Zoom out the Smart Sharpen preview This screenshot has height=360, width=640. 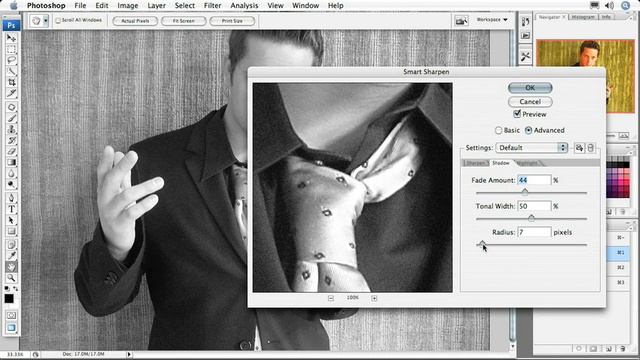pyautogui.click(x=331, y=298)
